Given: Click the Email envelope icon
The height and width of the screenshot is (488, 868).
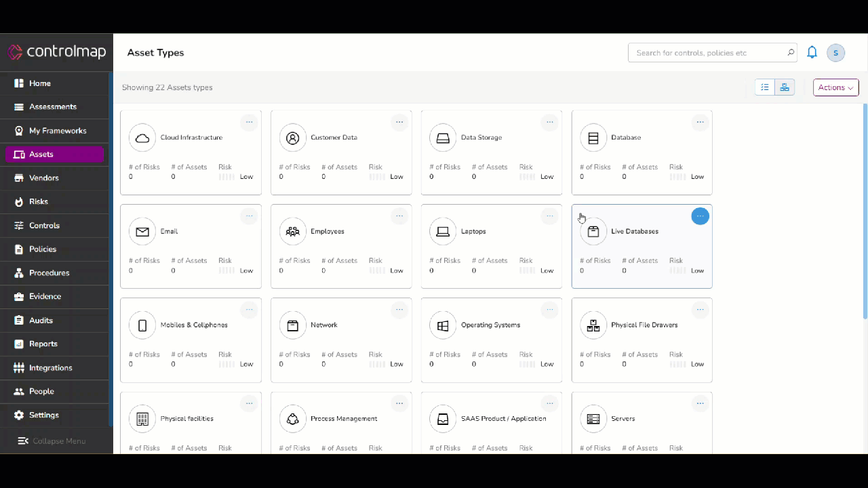Looking at the screenshot, I should coord(142,232).
